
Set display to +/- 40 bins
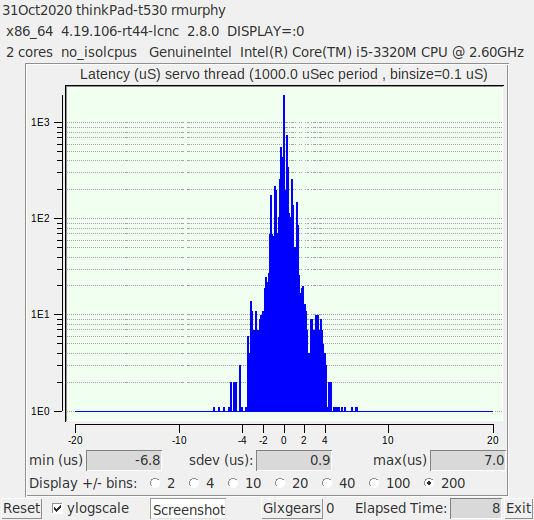click(327, 483)
